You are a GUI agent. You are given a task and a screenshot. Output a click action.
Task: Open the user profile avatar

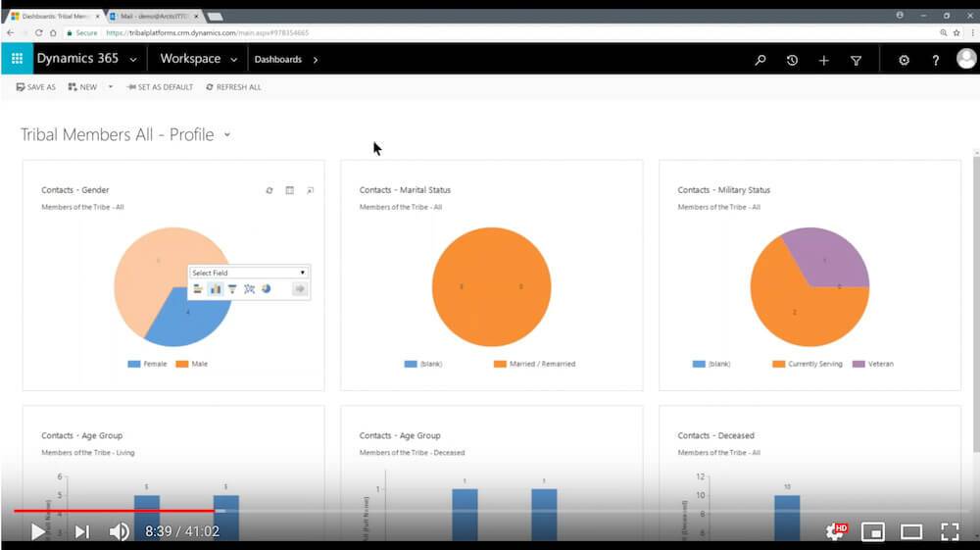966,59
